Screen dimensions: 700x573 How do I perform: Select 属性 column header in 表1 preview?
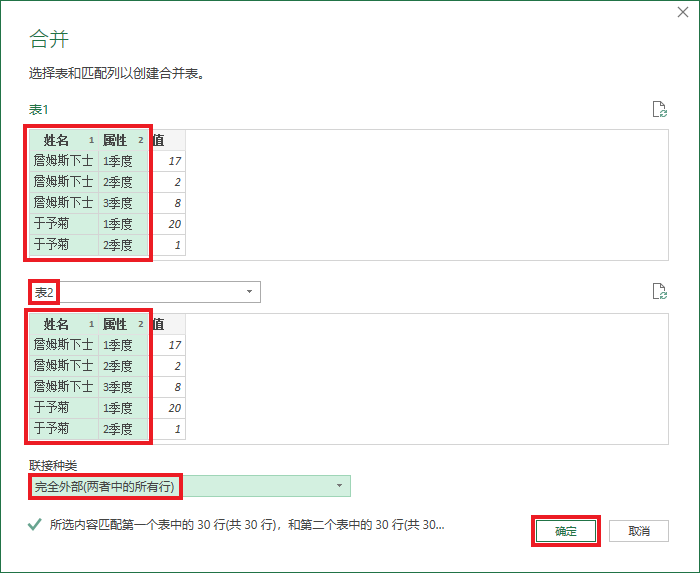pyautogui.click(x=123, y=140)
